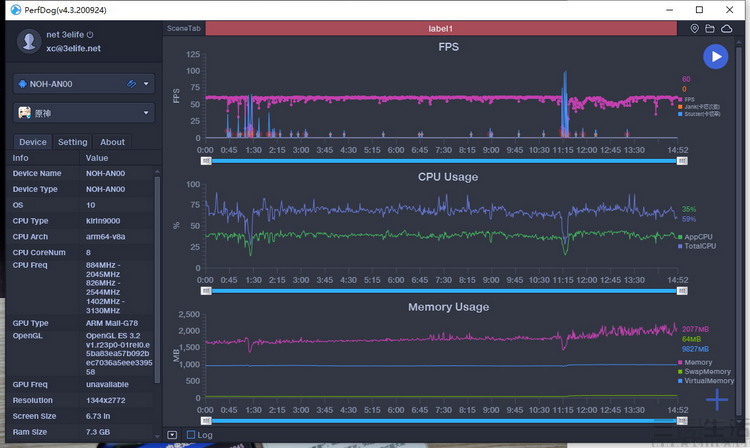The width and height of the screenshot is (750, 448).
Task: Toggle VirtualMemory series in legend
Action: tap(706, 381)
